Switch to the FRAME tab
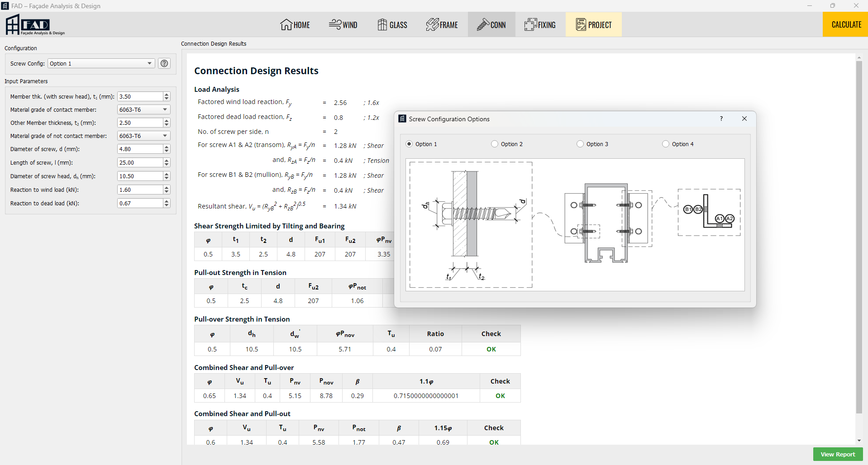Viewport: 868px width, 465px height. click(442, 24)
